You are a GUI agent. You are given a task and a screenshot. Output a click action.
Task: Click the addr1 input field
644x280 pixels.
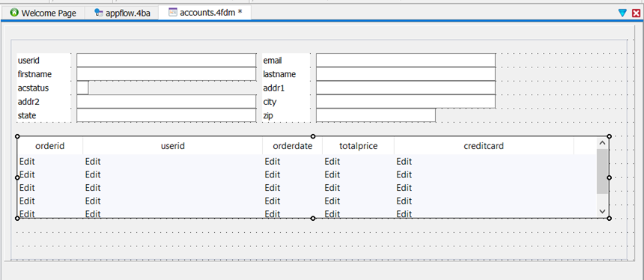[x=406, y=88]
